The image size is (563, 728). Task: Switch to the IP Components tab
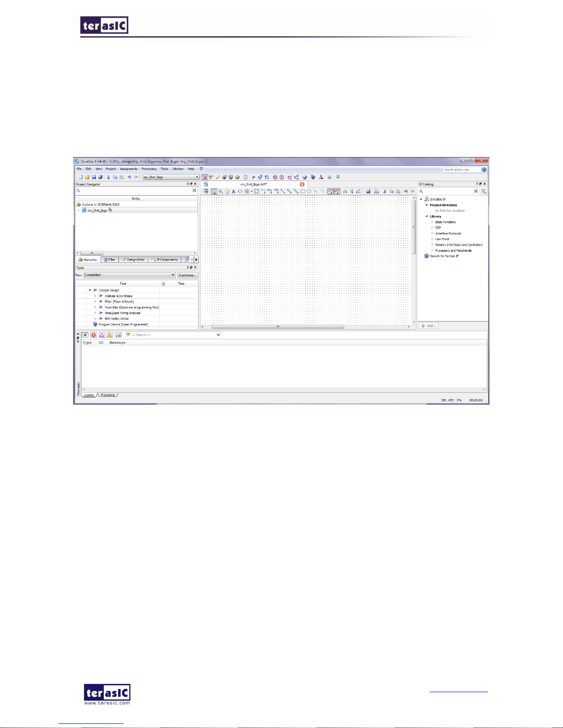[165, 260]
